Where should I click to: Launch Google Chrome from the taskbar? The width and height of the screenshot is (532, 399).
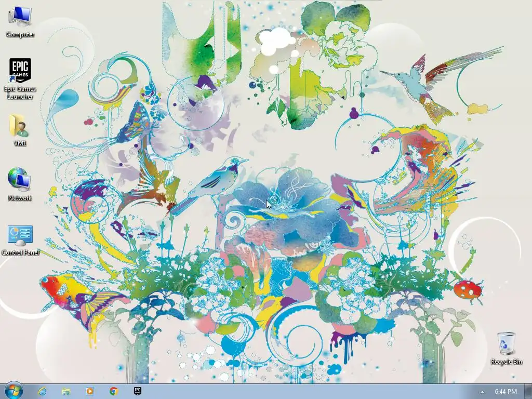point(114,391)
